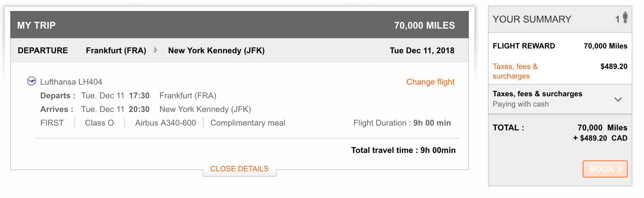Click the arrow between Frankfurt and New York
Viewport: 644px width, 198px height.
point(156,50)
